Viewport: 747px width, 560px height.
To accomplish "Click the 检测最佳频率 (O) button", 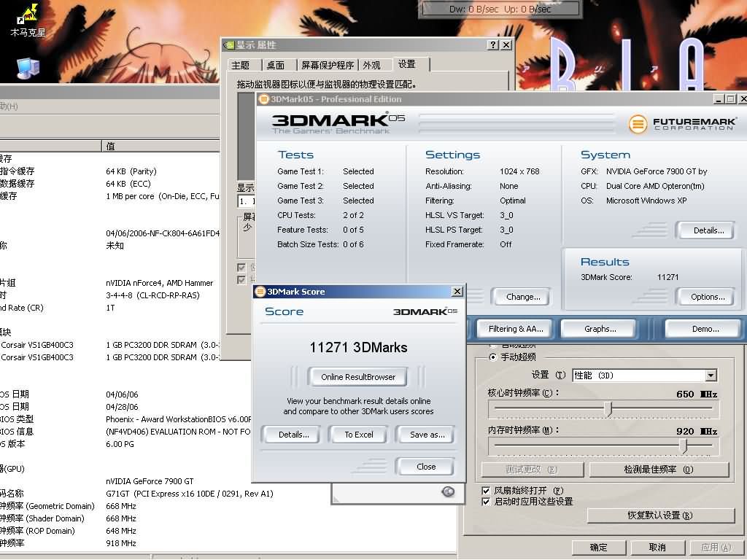I will click(659, 470).
